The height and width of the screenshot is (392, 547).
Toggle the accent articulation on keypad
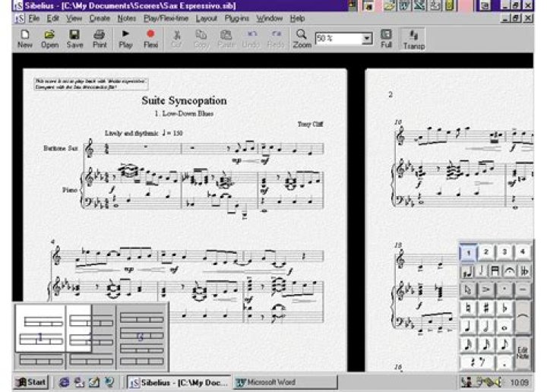click(x=486, y=289)
